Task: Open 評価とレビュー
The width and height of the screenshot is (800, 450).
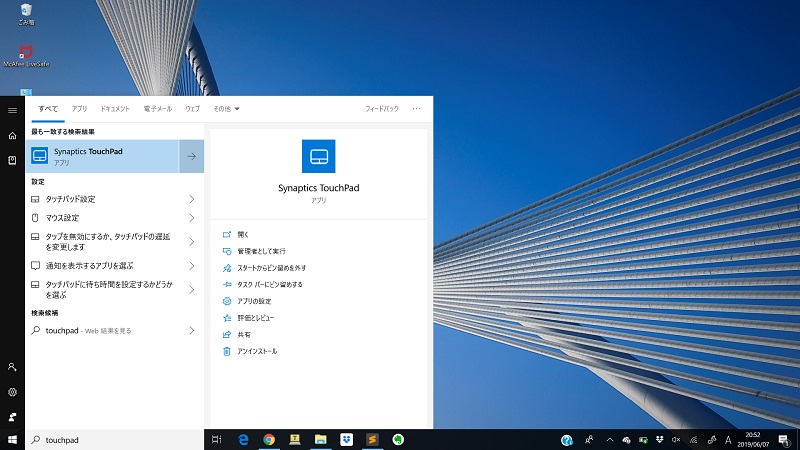Action: [x=256, y=318]
